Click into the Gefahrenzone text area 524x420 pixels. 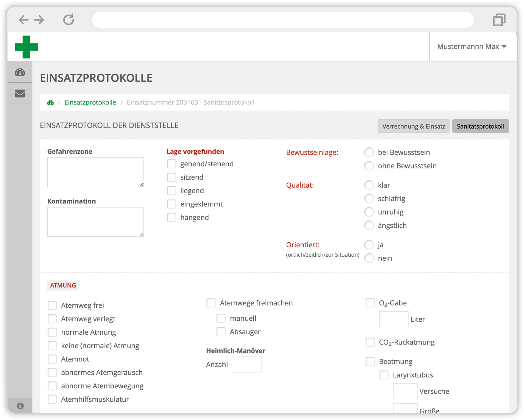click(x=95, y=172)
